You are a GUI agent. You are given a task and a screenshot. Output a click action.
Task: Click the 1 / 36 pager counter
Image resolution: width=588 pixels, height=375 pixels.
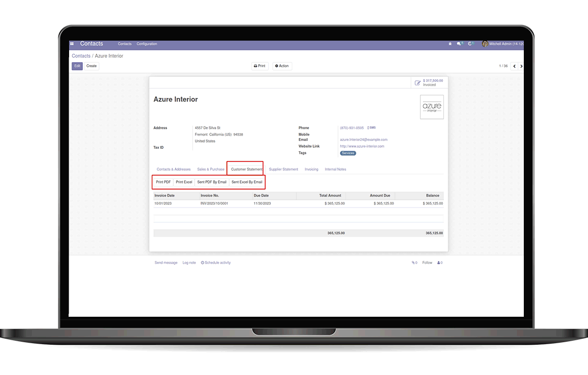[503, 66]
